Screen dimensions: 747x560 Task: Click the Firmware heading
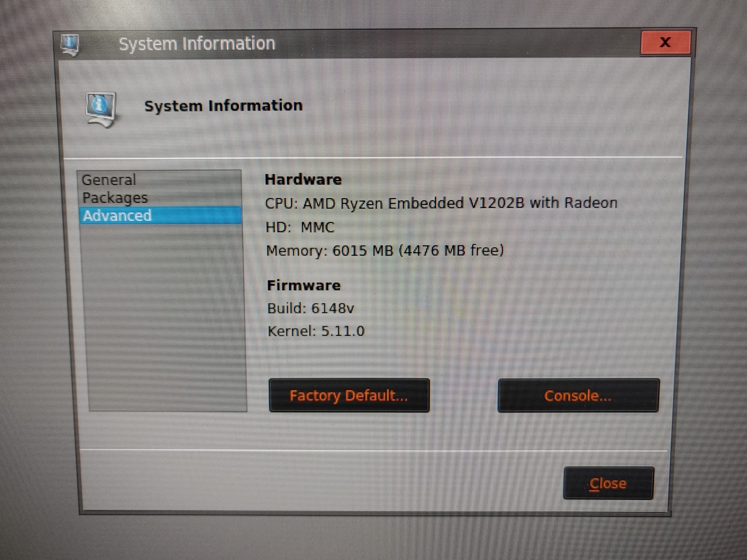point(304,285)
